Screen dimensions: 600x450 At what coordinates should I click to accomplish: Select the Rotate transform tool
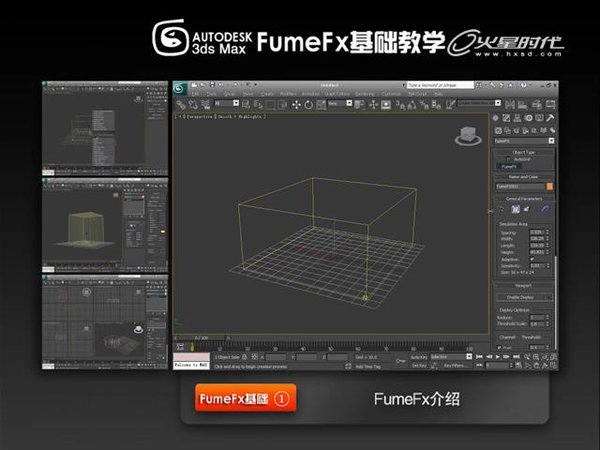(308, 104)
